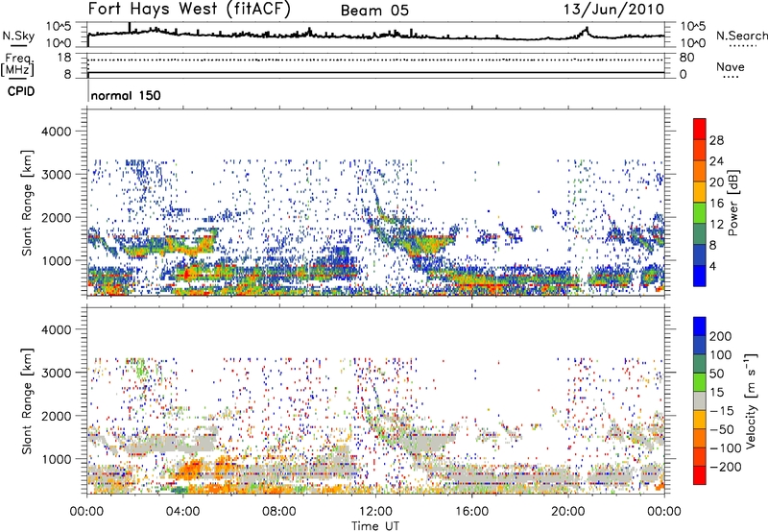
Task: Click the '18' frequency axis label
Action: (x=64, y=58)
